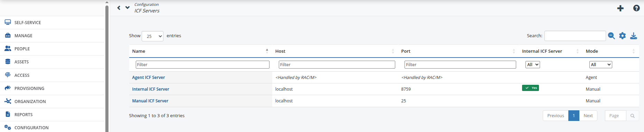Viewport: 644px width, 132px height.
Task: Open the PEOPLE menu
Action: point(22,49)
